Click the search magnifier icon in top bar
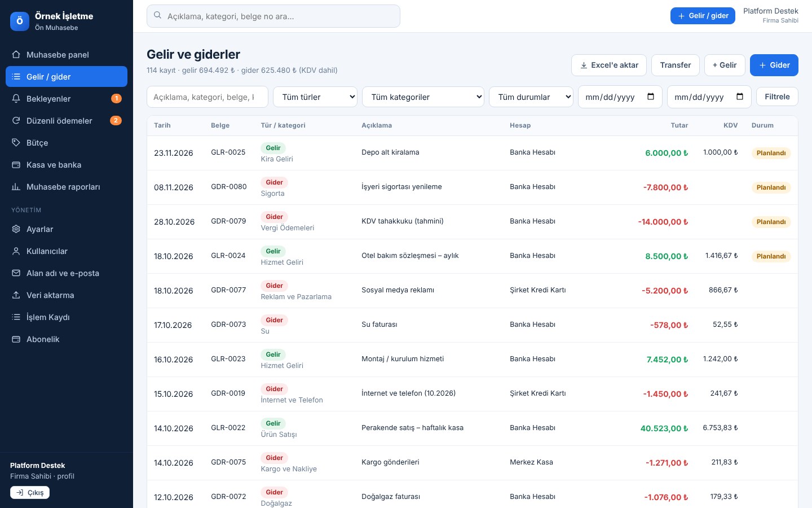This screenshot has height=508, width=812. (158, 16)
